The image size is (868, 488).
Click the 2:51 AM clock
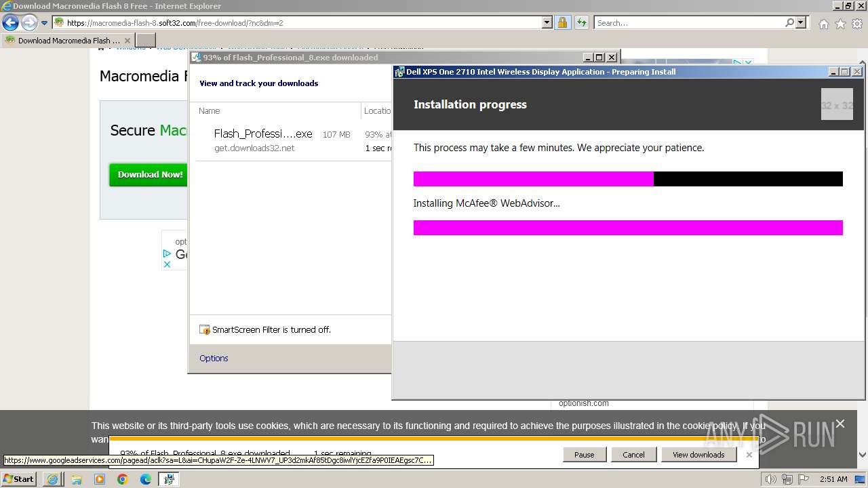click(x=833, y=479)
